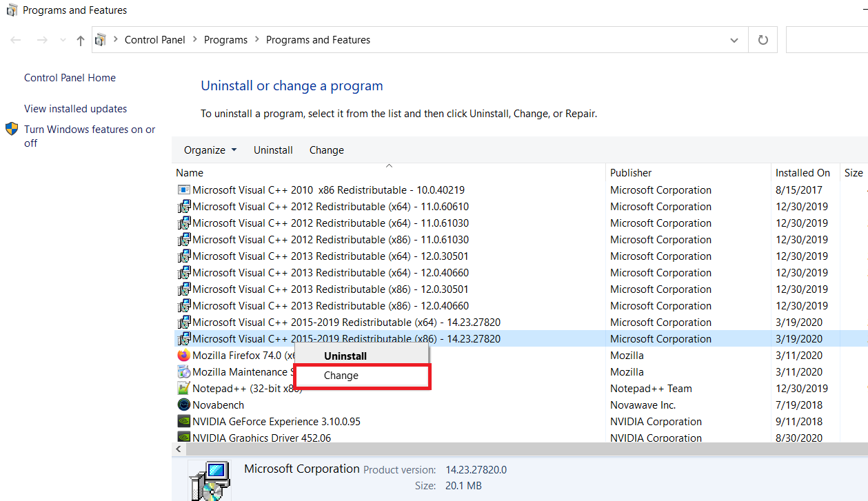The width and height of the screenshot is (868, 501).
Task: Click the Novawave Inc. publisher cell
Action: tap(643, 405)
